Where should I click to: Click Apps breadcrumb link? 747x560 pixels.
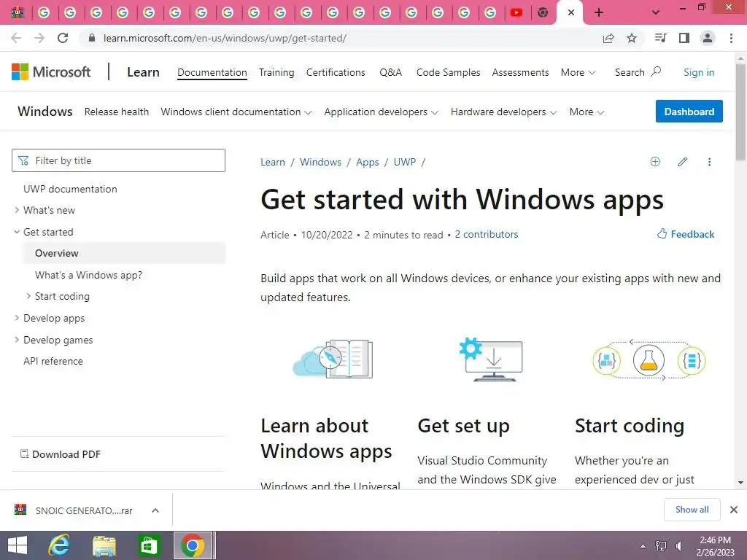(368, 162)
